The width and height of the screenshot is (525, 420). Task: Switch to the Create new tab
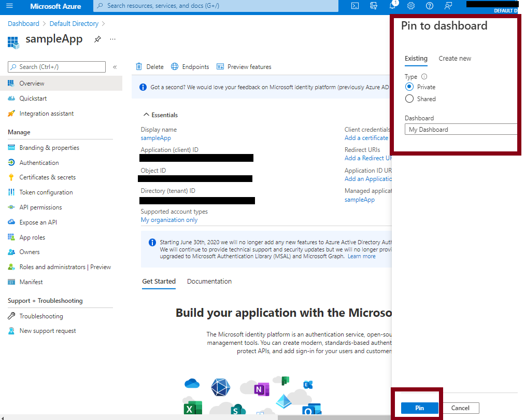455,58
